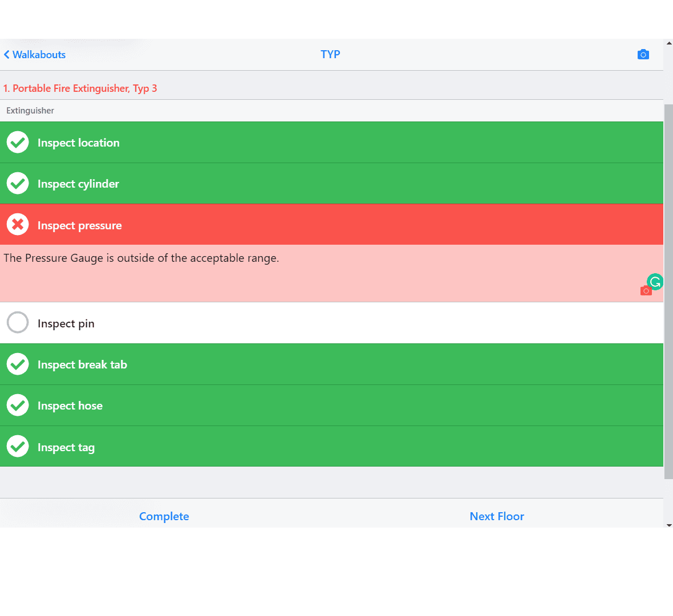Click the green Grammarly icon
This screenshot has width=673, height=616.
(655, 281)
